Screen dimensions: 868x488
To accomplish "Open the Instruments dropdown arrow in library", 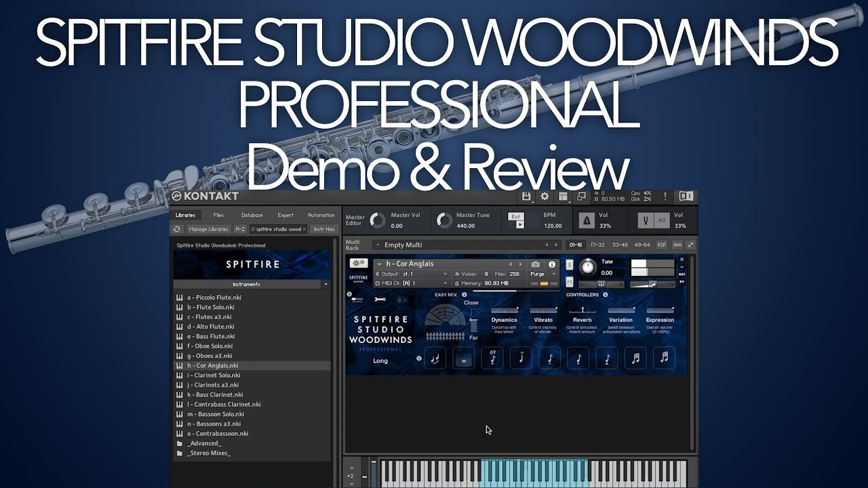I will tap(326, 285).
